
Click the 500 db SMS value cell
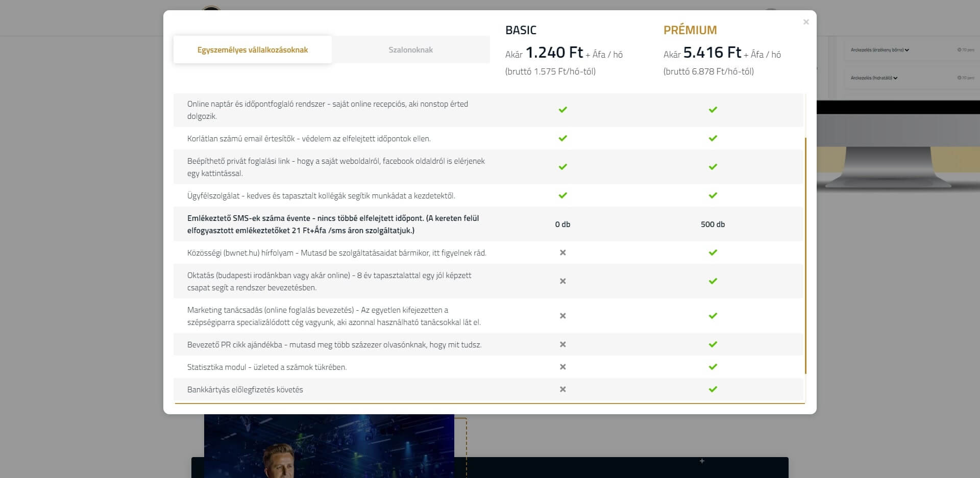click(713, 224)
